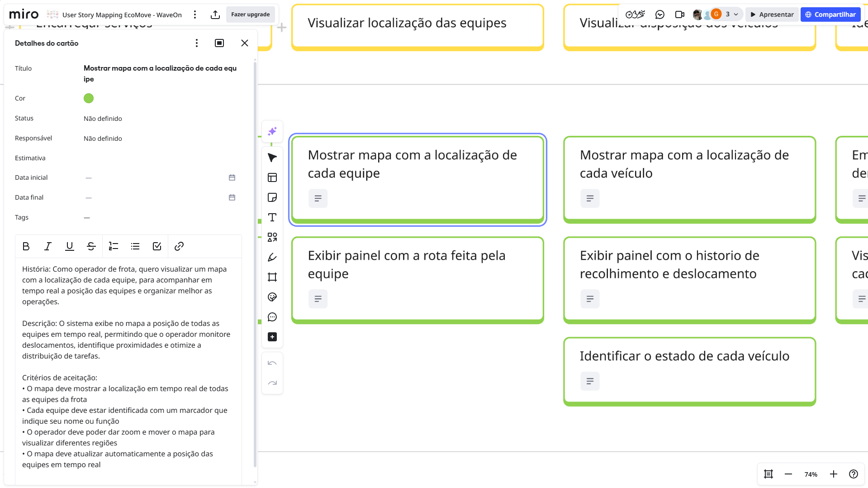Toggle bold text formatting
Screen dimensions: 868x488
tap(26, 246)
